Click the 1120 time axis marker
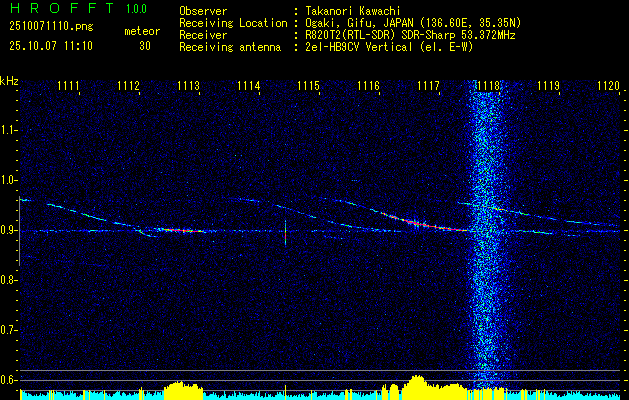Image resolution: width=629 pixels, height=400 pixels. (609, 85)
